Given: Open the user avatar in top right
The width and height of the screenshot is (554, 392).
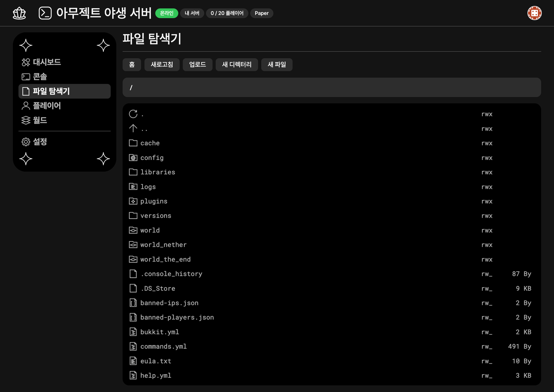Looking at the screenshot, I should tap(534, 13).
